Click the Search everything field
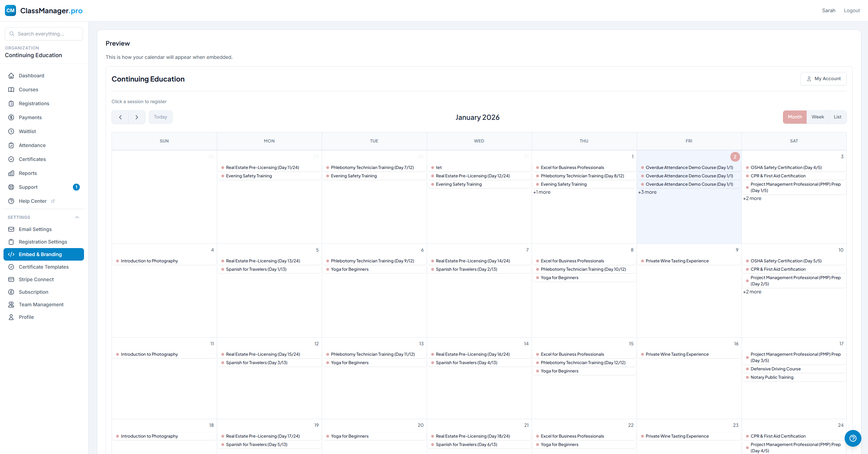This screenshot has width=868, height=454. [x=44, y=33]
